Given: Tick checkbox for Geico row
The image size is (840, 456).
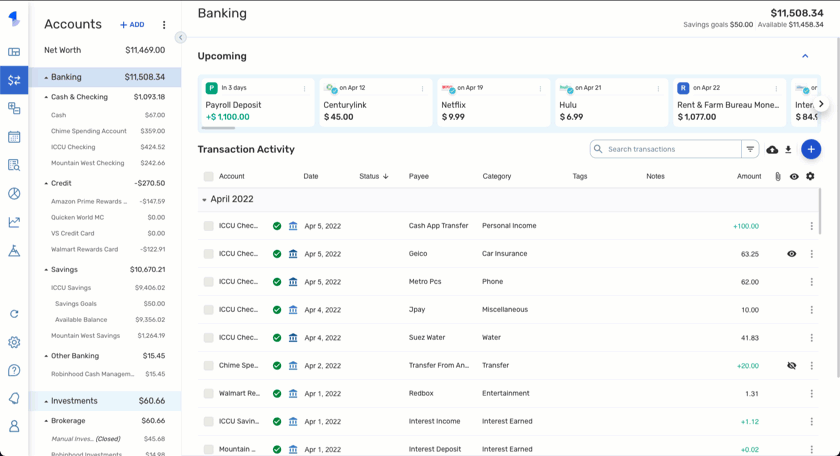Looking at the screenshot, I should click(x=208, y=254).
